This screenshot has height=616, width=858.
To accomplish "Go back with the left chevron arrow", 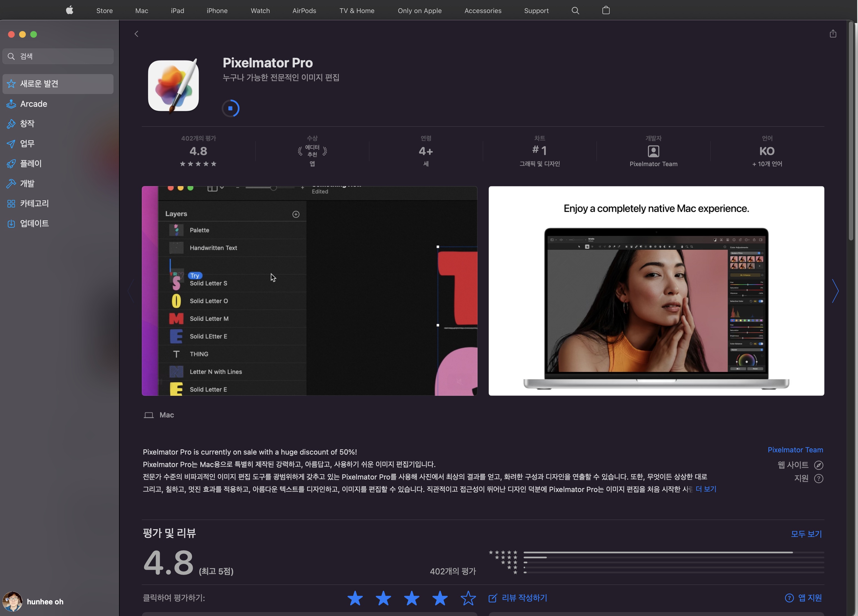I will (137, 34).
